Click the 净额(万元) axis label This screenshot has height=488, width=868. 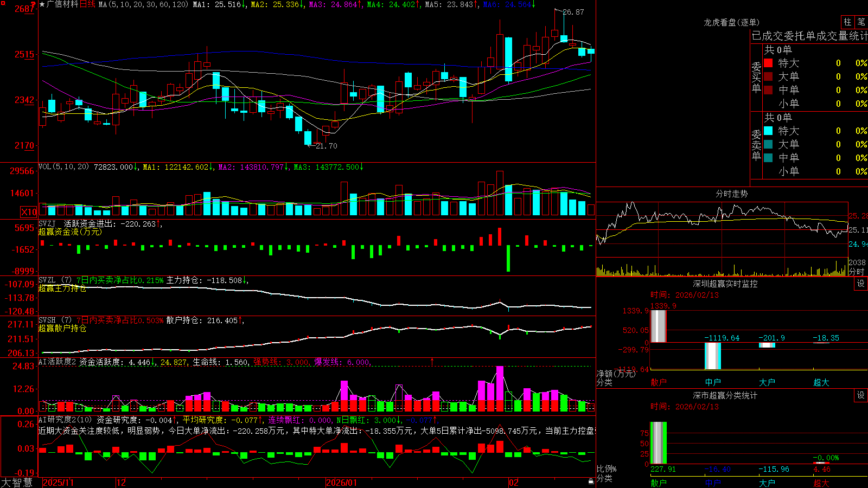pos(616,374)
